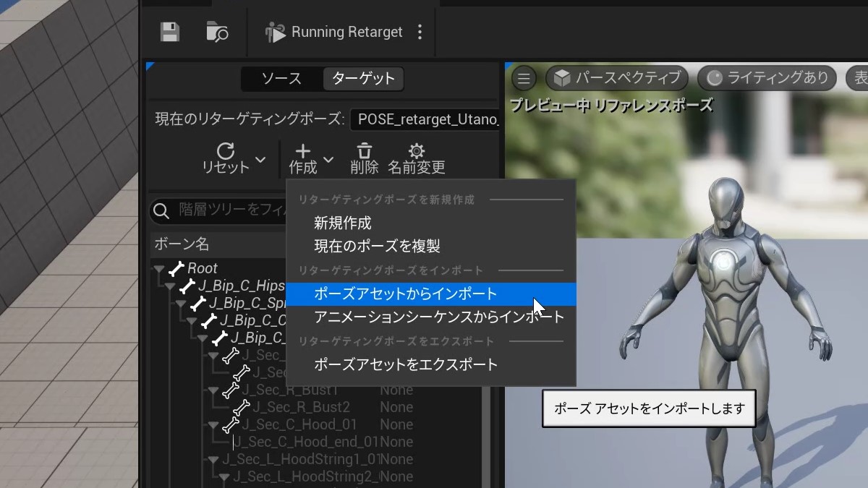Click the ボーン名 column header
The height and width of the screenshot is (488, 868).
[x=182, y=244]
